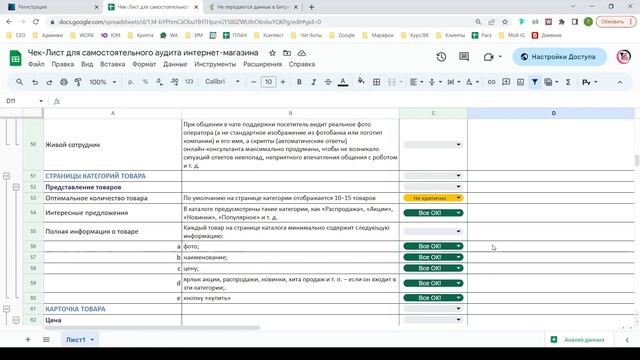Viewport: 640px width, 360px height.
Task: Move document using the folder icon
Action: point(287,53)
